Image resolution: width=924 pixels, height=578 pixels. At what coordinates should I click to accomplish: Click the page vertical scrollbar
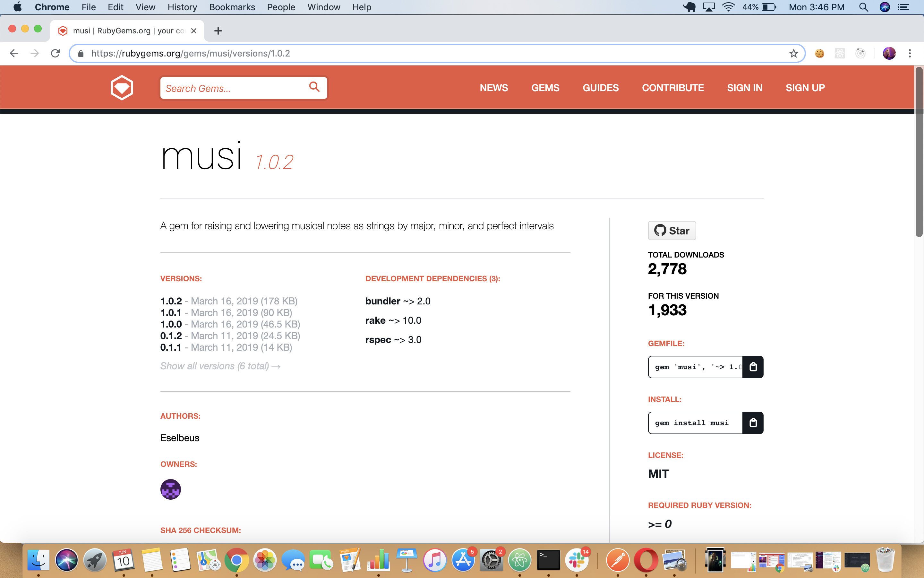[x=919, y=152]
